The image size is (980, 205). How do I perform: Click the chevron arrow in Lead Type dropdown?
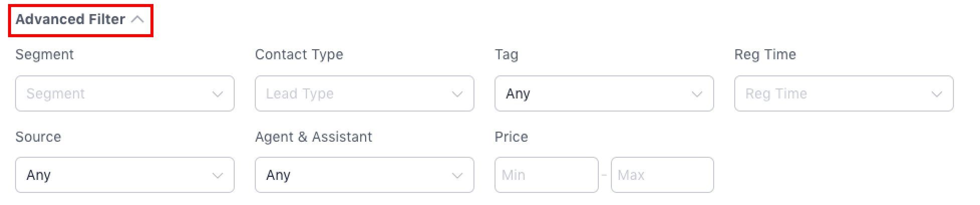(457, 94)
